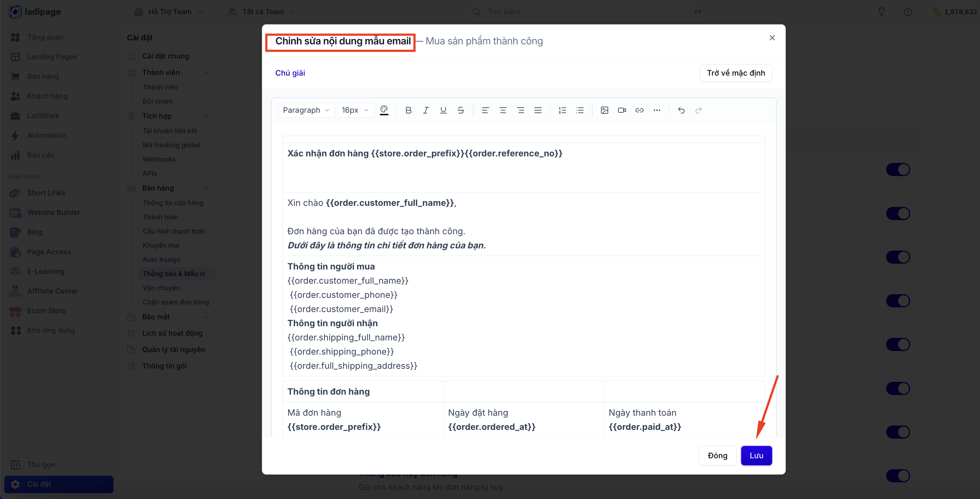Open more editor toolbar options

tap(657, 110)
